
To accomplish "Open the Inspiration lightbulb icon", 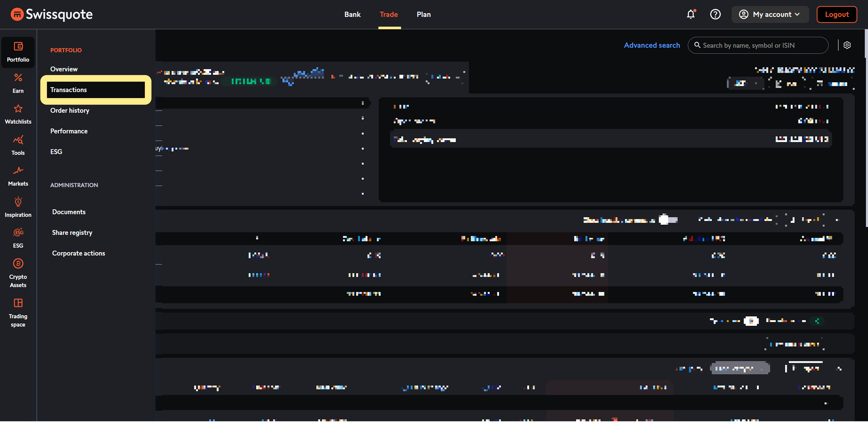I will [18, 207].
